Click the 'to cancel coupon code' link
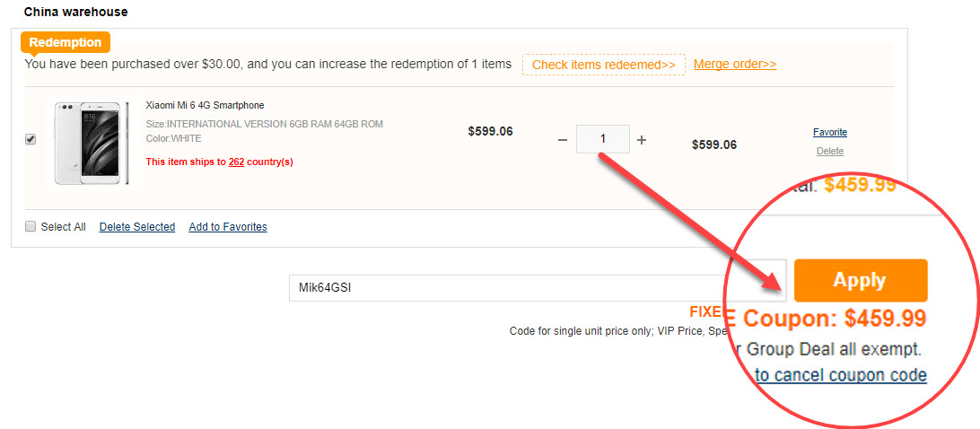Screen dimensions: 980x429 coord(841,375)
